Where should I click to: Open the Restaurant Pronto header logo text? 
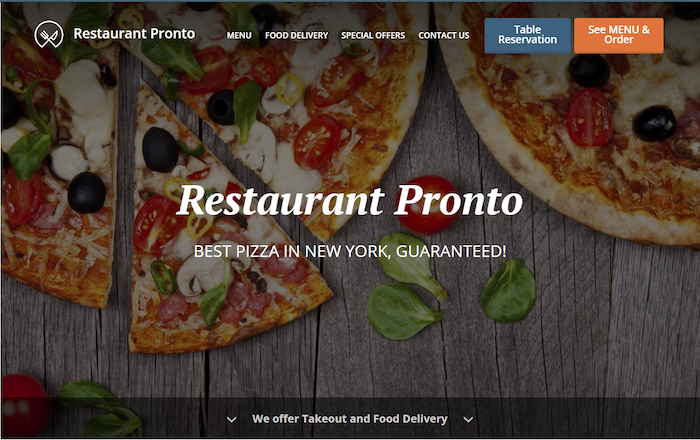pyautogui.click(x=134, y=34)
